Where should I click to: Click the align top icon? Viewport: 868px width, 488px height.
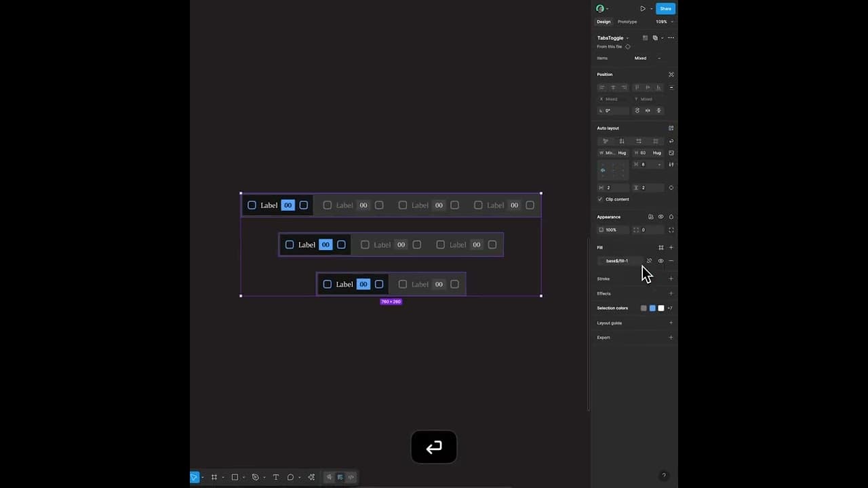click(637, 87)
